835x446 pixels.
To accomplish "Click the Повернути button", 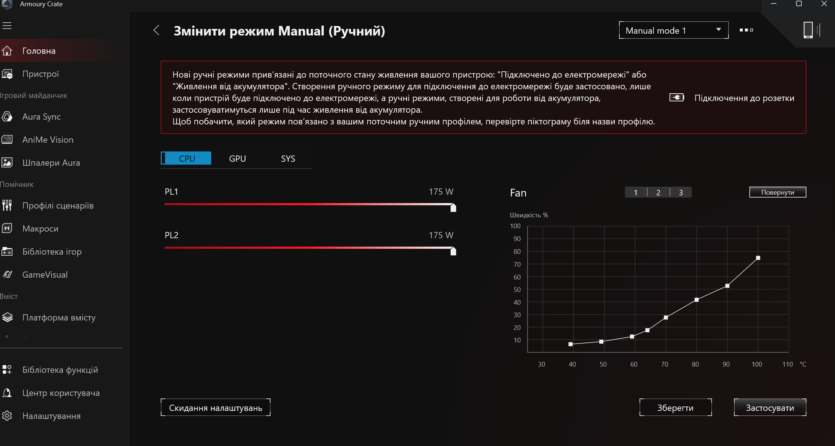I will coord(777,192).
